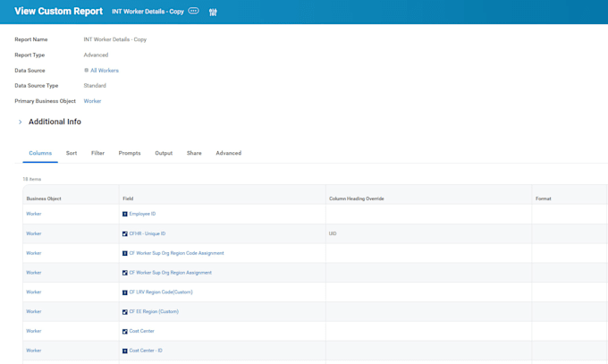
Task: Open the Filter tab
Action: click(x=97, y=153)
